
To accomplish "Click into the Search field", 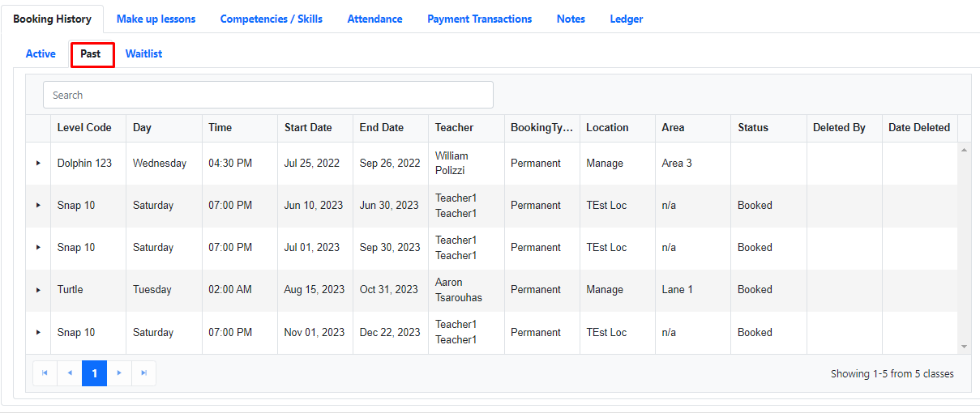I will [x=268, y=95].
